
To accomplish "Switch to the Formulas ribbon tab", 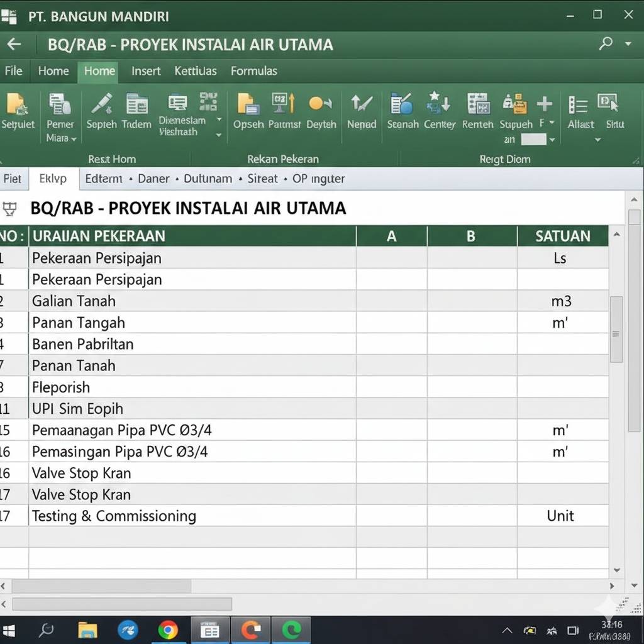I will [253, 71].
